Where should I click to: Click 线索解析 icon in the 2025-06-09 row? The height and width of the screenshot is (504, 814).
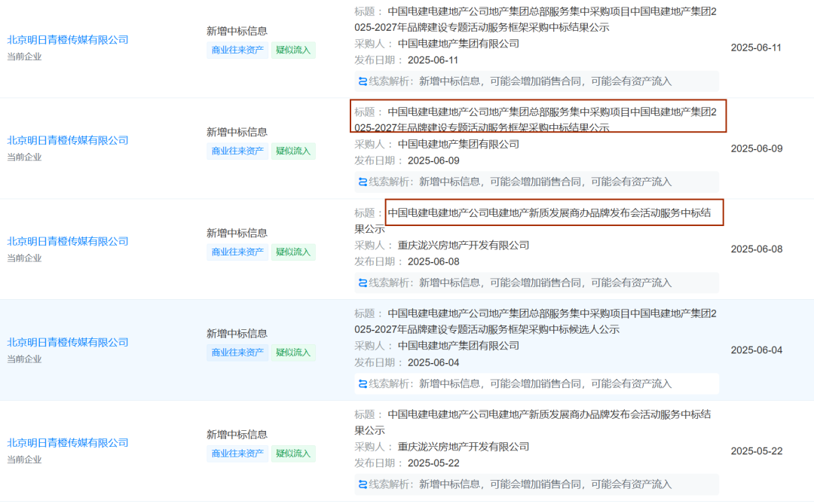(363, 182)
